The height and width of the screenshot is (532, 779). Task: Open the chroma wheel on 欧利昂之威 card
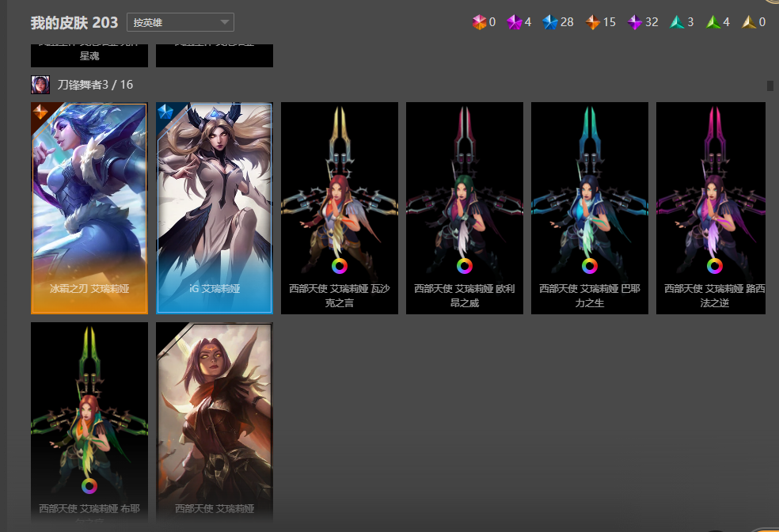pos(465,266)
